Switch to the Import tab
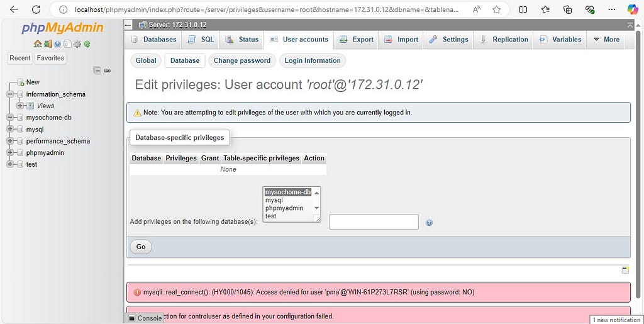The height and width of the screenshot is (324, 644). (401, 40)
